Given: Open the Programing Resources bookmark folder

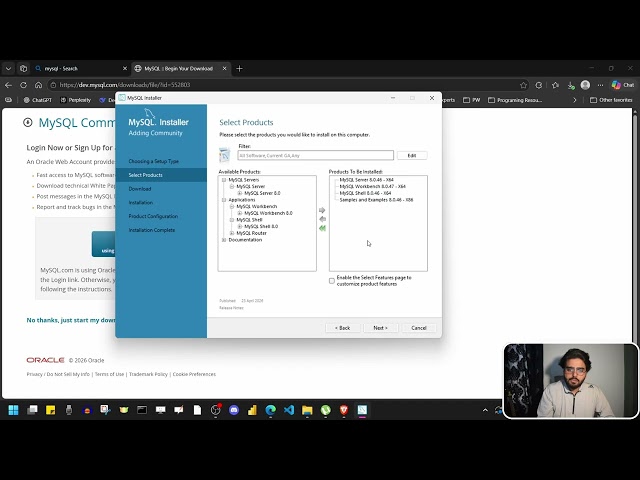Looking at the screenshot, I should pyautogui.click(x=515, y=100).
